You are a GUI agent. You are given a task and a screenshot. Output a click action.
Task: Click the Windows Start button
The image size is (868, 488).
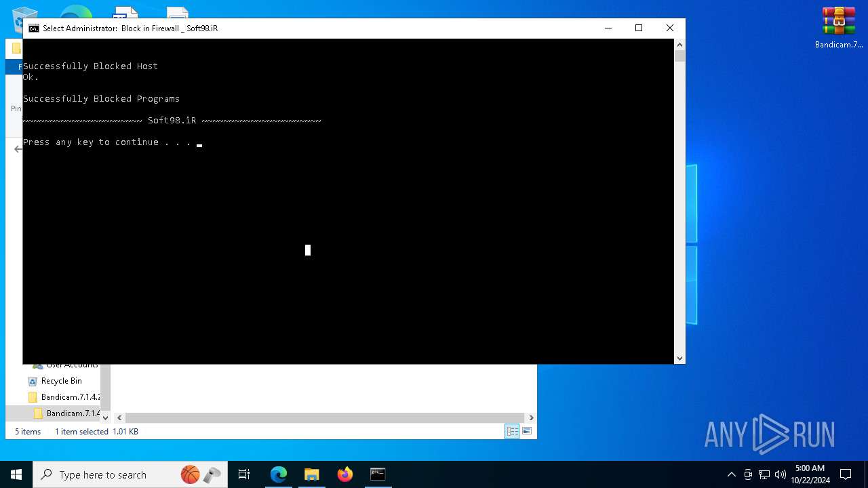(x=16, y=474)
